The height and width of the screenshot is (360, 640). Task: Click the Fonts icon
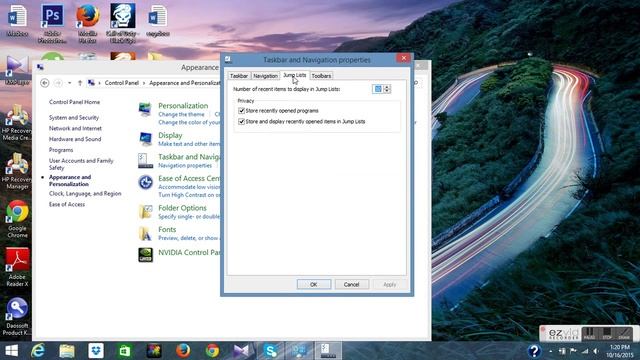click(145, 233)
